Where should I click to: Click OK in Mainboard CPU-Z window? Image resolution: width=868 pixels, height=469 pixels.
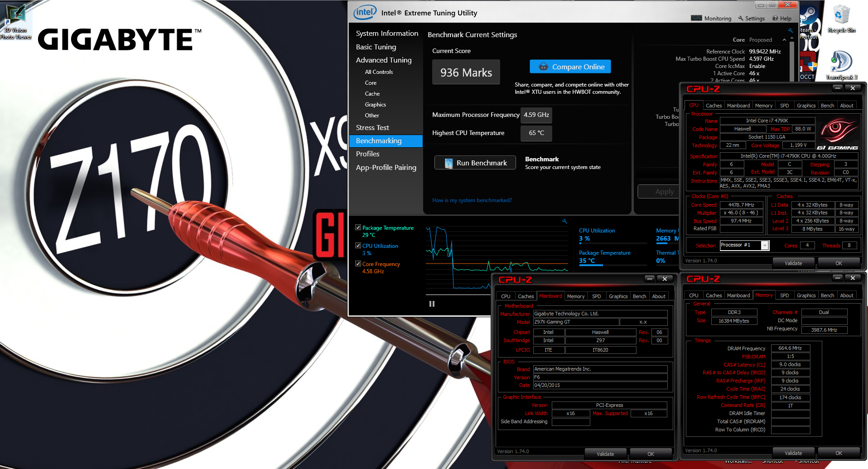651,454
